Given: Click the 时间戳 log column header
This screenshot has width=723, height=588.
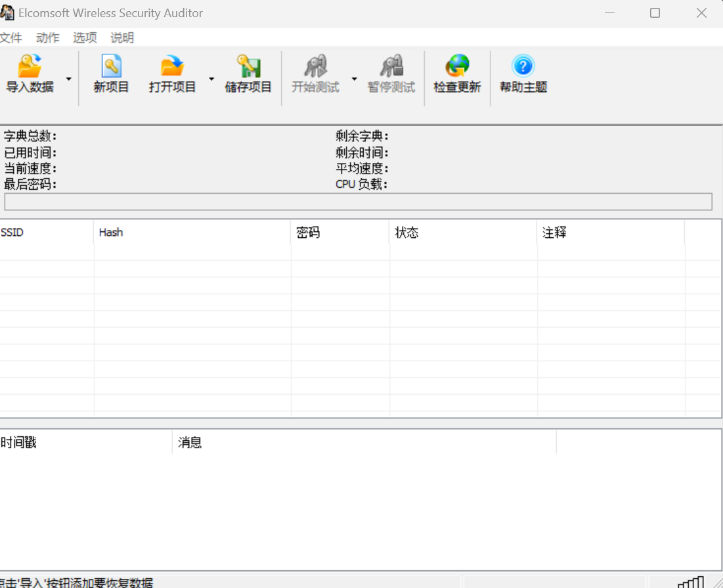Looking at the screenshot, I should (86, 443).
